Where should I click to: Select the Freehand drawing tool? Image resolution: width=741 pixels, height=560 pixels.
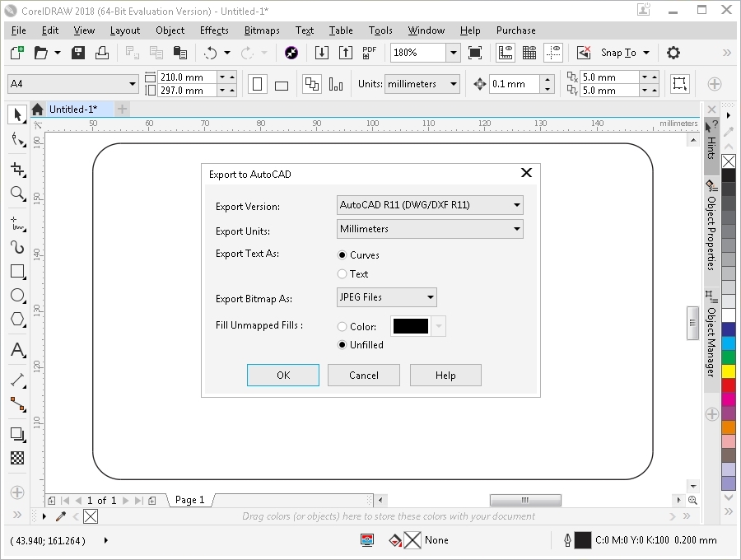(x=17, y=223)
